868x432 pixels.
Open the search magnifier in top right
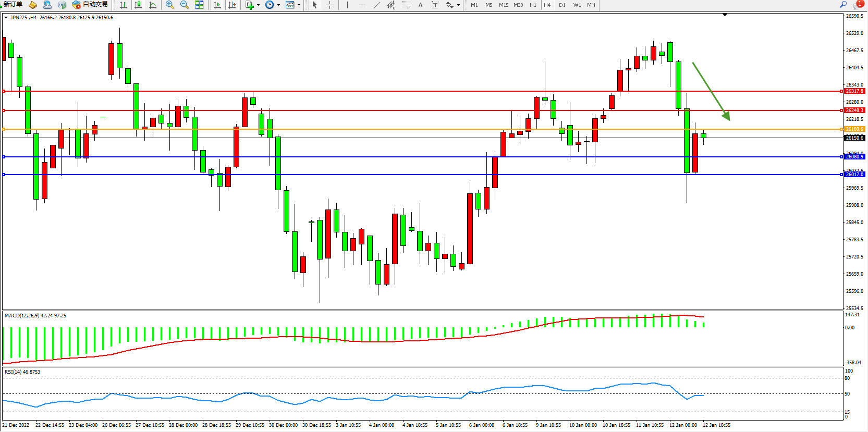pos(843,5)
